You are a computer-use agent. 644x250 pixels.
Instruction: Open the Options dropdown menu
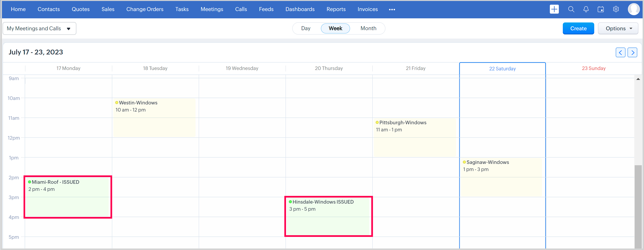coord(618,28)
